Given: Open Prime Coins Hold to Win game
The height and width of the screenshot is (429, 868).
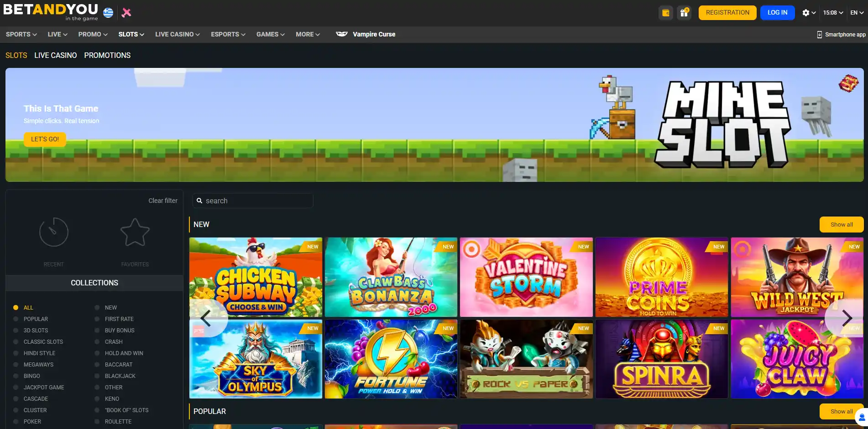Looking at the screenshot, I should click(662, 277).
